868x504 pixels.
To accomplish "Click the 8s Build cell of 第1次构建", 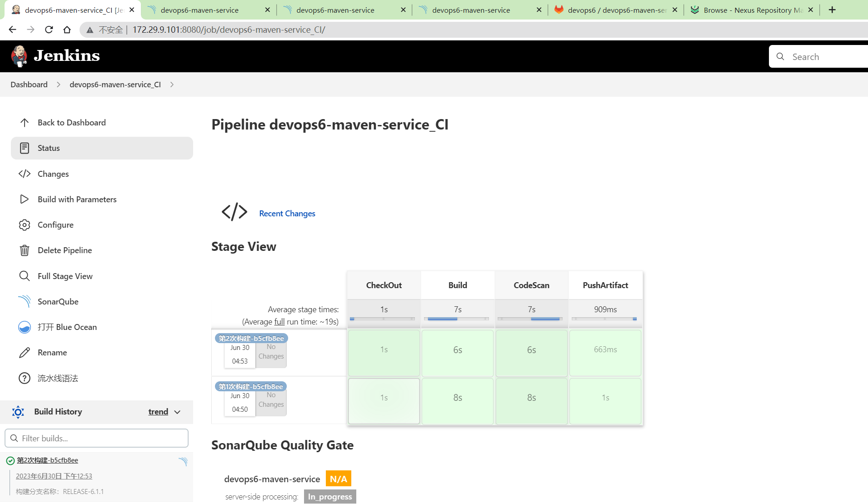I will click(x=458, y=401).
